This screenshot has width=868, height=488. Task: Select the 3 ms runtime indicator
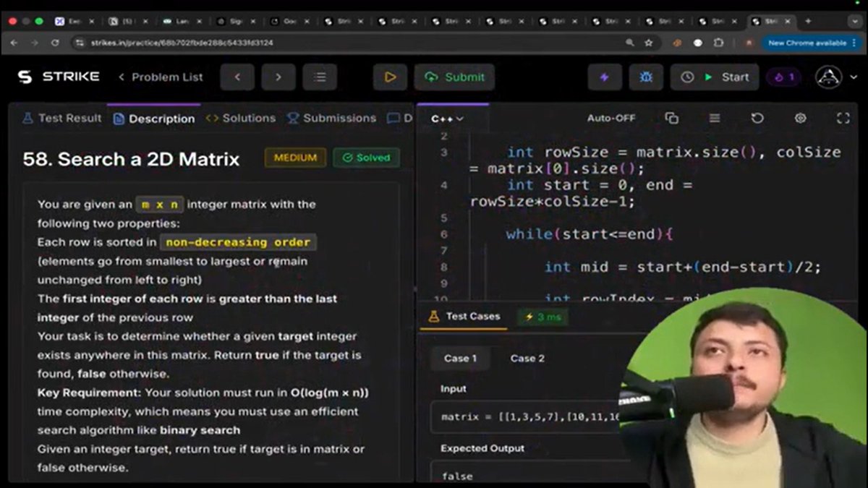[542, 316]
